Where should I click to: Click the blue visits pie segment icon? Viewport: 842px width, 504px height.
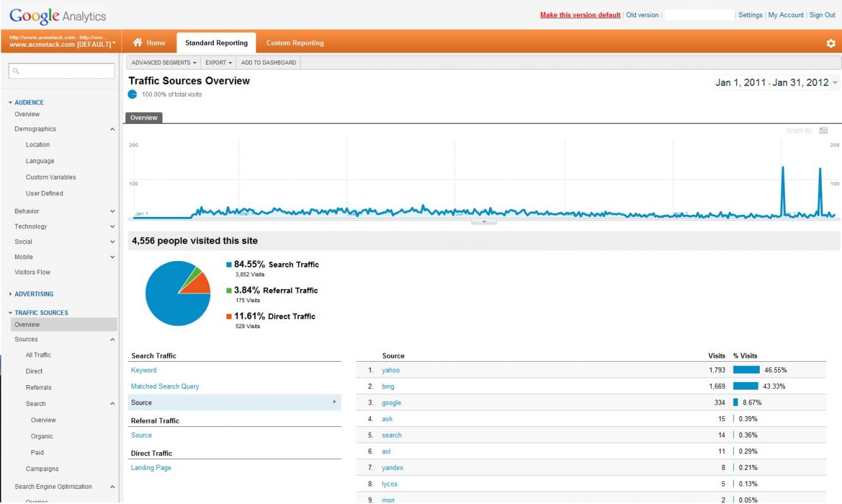[132, 94]
